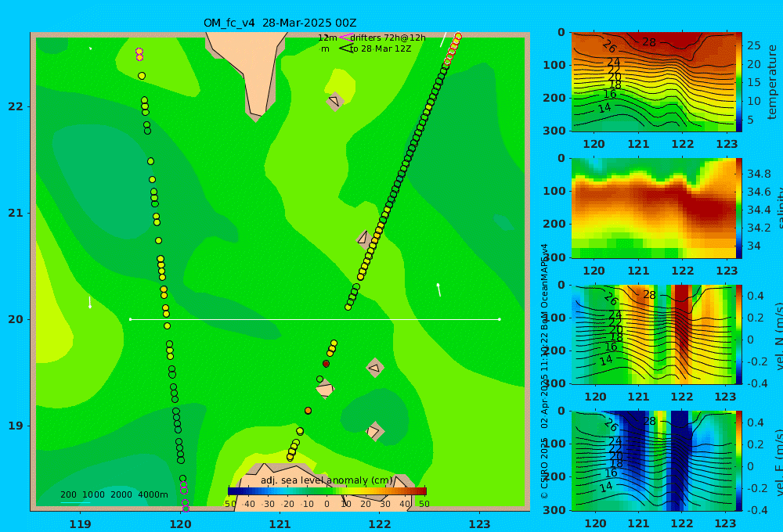The width and height of the screenshot is (783, 532).
Task: Click the magenta circles at top of western track
Action: click(139, 55)
